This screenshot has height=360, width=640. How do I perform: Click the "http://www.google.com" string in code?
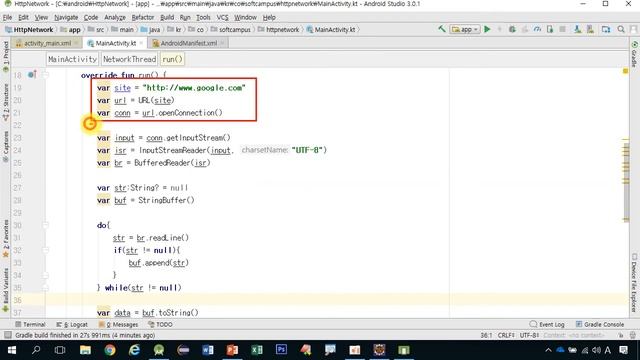pyautogui.click(x=194, y=88)
